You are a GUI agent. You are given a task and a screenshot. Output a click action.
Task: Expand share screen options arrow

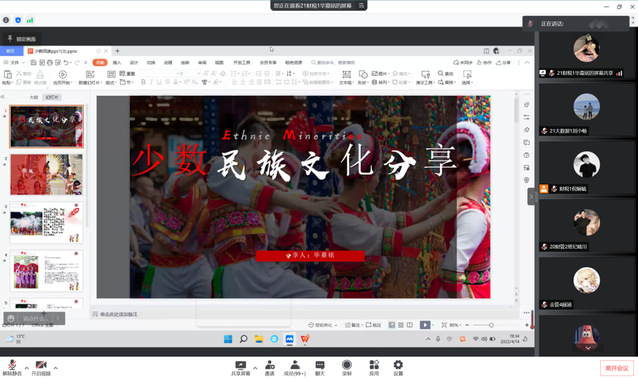tap(255, 368)
